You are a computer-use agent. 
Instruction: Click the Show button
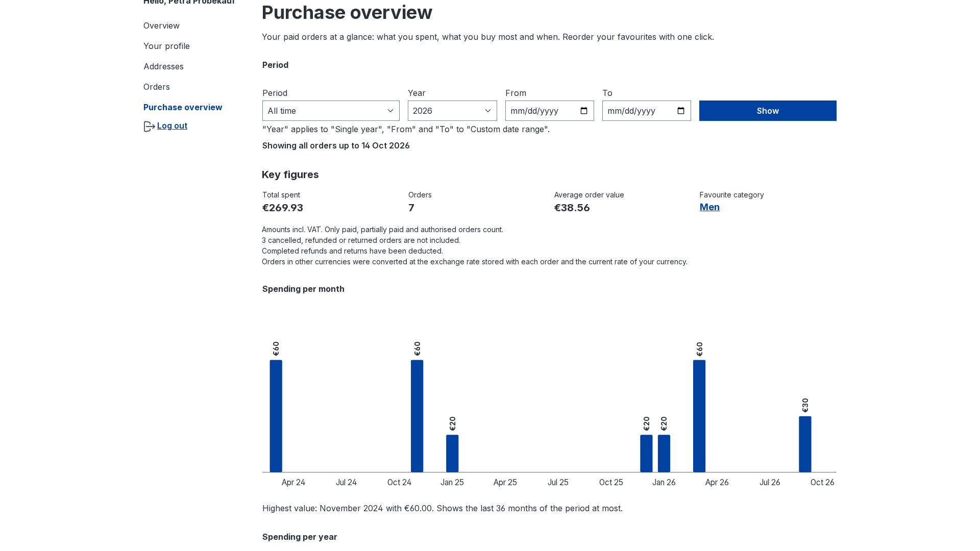[x=768, y=111]
